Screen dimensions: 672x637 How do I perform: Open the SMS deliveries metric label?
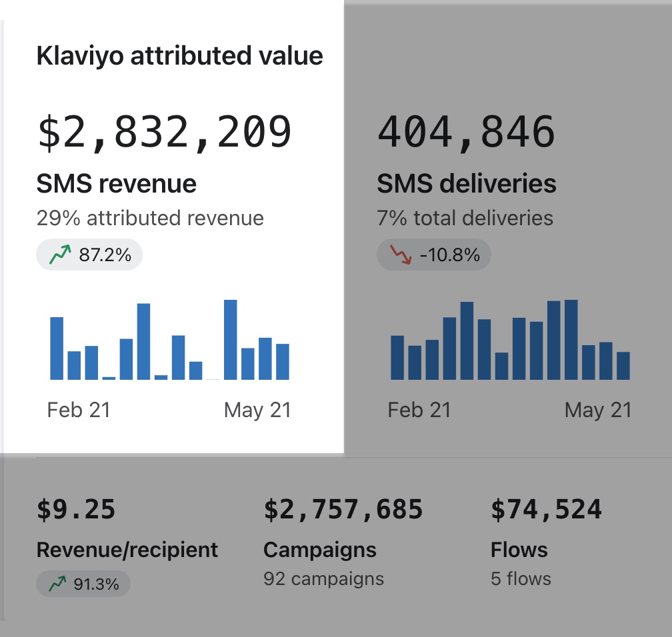[467, 184]
